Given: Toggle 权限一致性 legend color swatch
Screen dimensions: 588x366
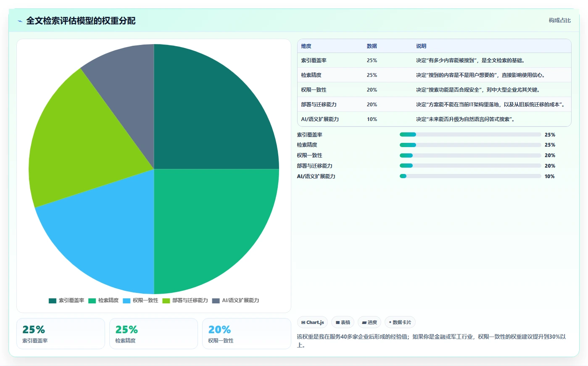Looking at the screenshot, I should click(127, 300).
